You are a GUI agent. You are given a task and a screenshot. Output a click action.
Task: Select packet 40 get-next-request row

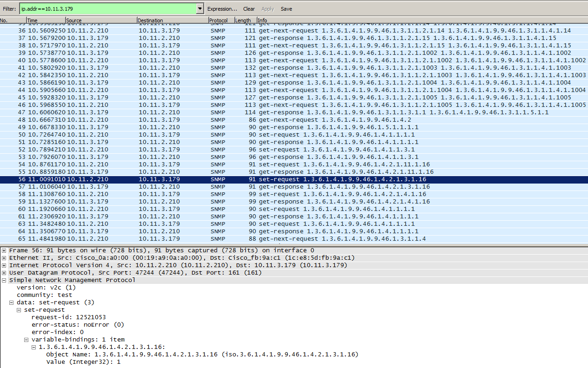click(294, 60)
